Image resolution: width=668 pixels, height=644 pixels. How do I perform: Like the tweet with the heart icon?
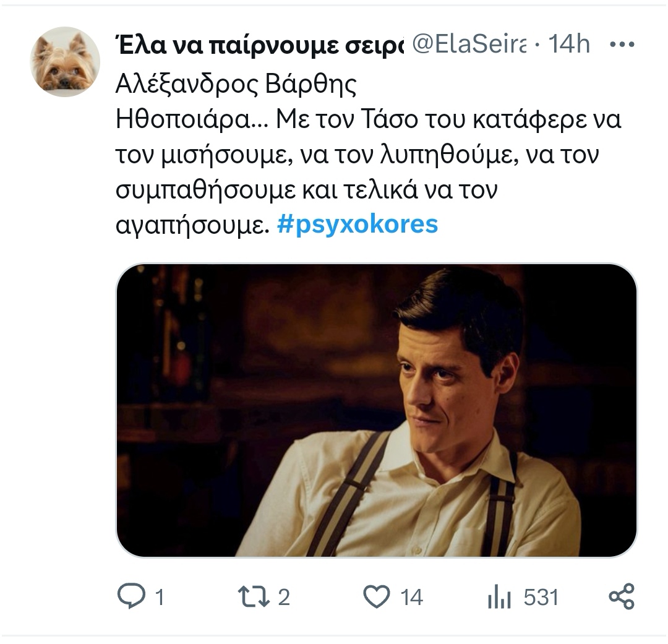[x=376, y=596]
